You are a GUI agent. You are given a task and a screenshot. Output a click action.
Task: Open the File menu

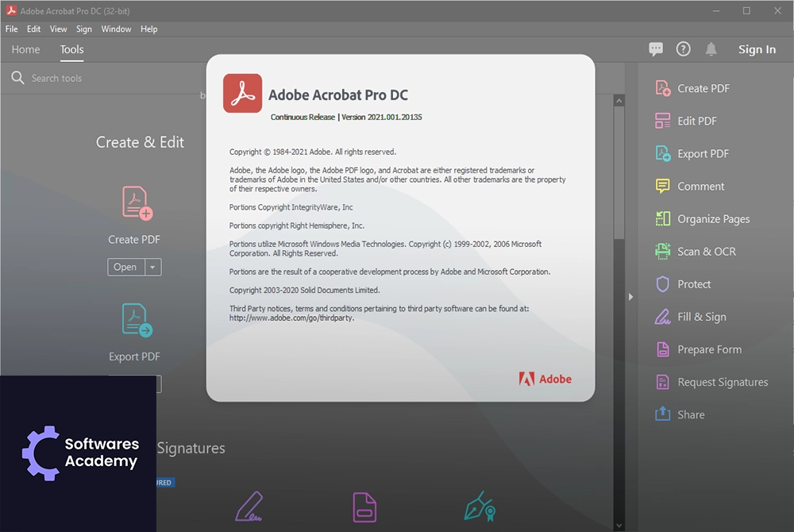click(x=12, y=29)
